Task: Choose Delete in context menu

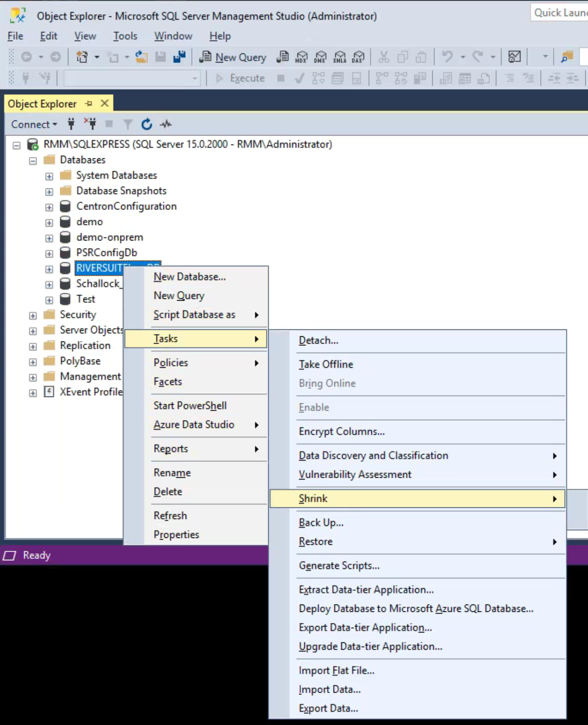Action: 196,492
